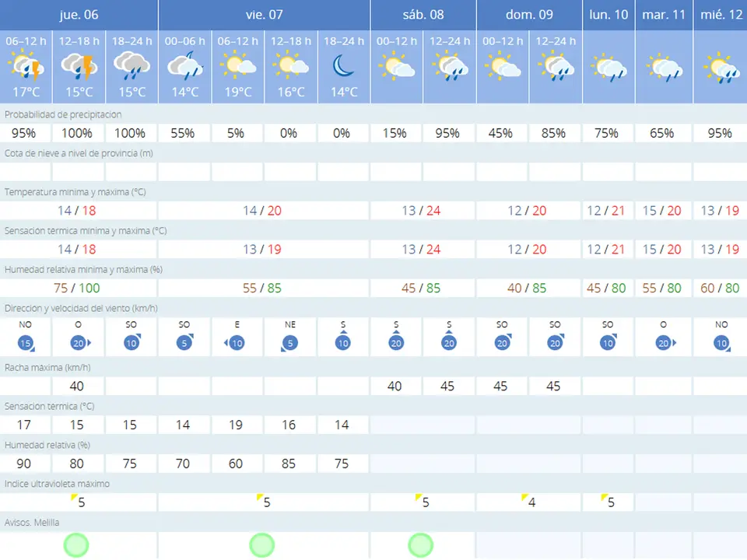This screenshot has height=560, width=747.
Task: Click the Temperatura minima y maxima label
Action: (x=75, y=192)
